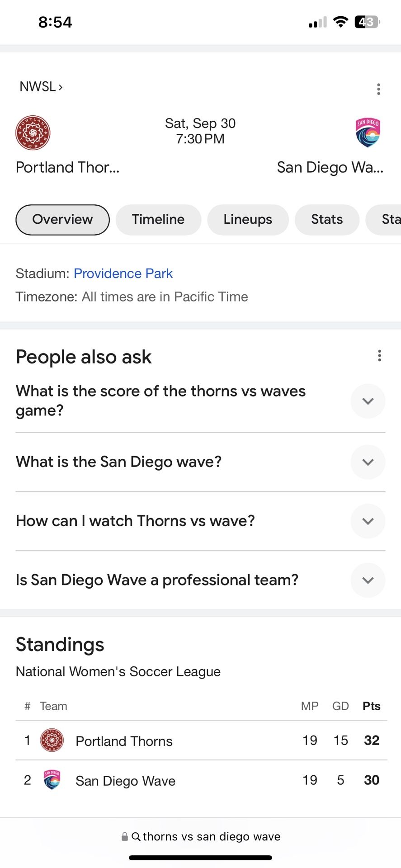401x868 pixels.
Task: Tap Portland Thorns logo in standings table
Action: pos(52,741)
